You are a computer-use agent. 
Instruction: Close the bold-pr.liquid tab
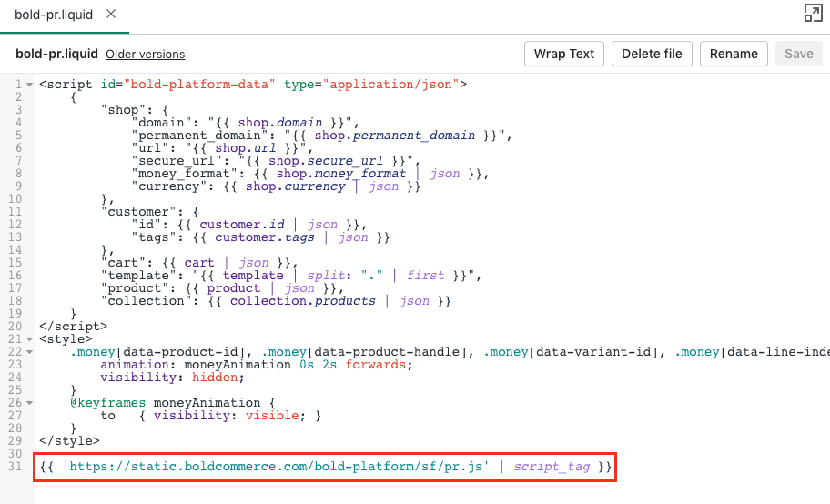[110, 15]
